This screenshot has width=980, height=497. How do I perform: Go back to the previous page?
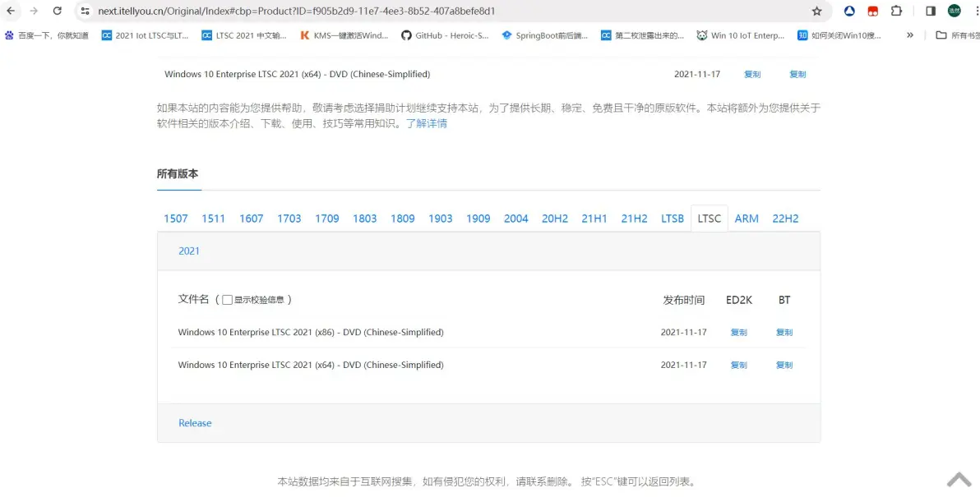pos(11,11)
